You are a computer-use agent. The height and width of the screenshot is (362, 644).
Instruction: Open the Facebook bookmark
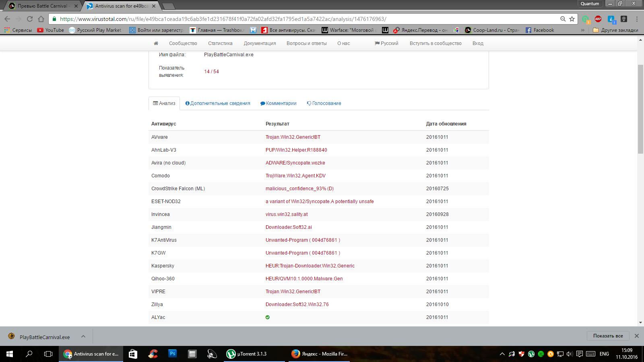pyautogui.click(x=540, y=30)
